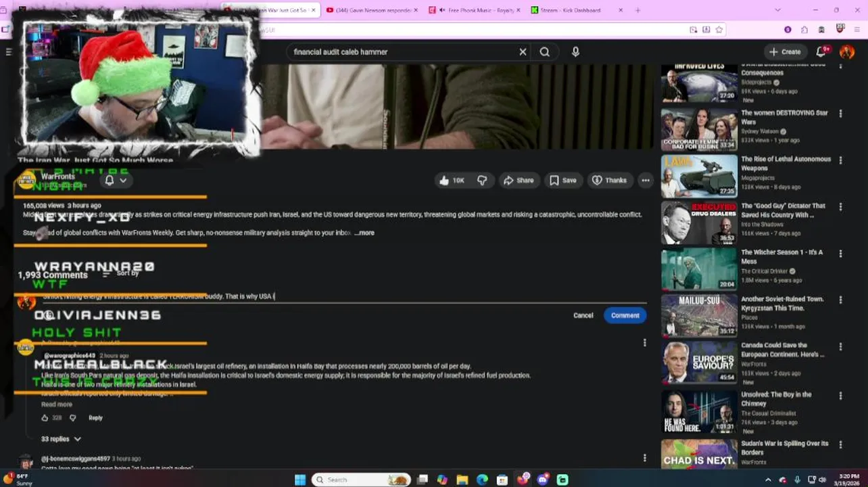Start voice search with the microphone icon
Screen dimensions: 868x487
pyautogui.click(x=575, y=52)
